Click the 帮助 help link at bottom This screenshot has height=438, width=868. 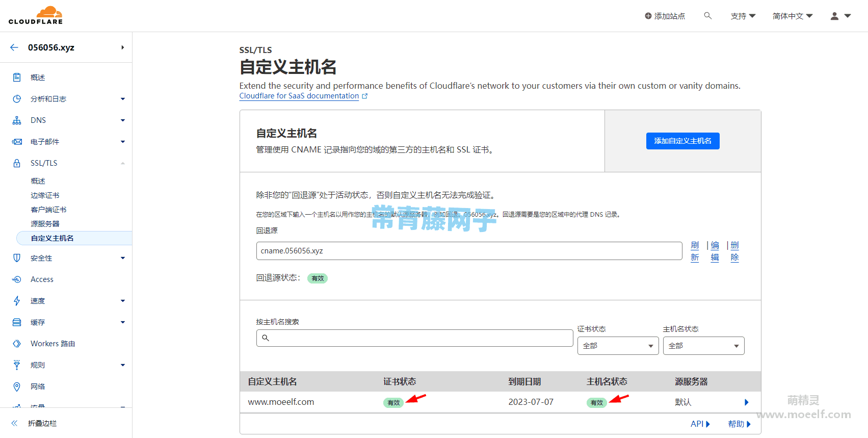pos(739,424)
